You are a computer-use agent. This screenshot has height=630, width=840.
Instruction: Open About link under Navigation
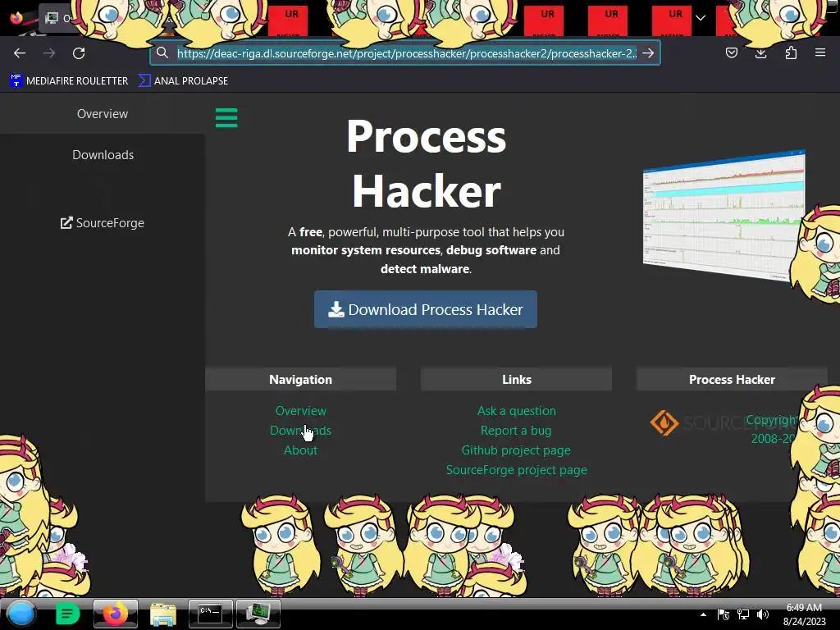[x=300, y=450]
